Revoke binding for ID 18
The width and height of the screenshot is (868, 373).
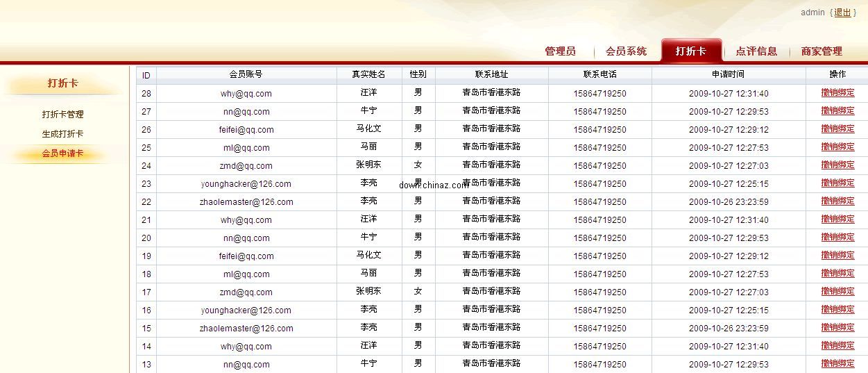(837, 273)
